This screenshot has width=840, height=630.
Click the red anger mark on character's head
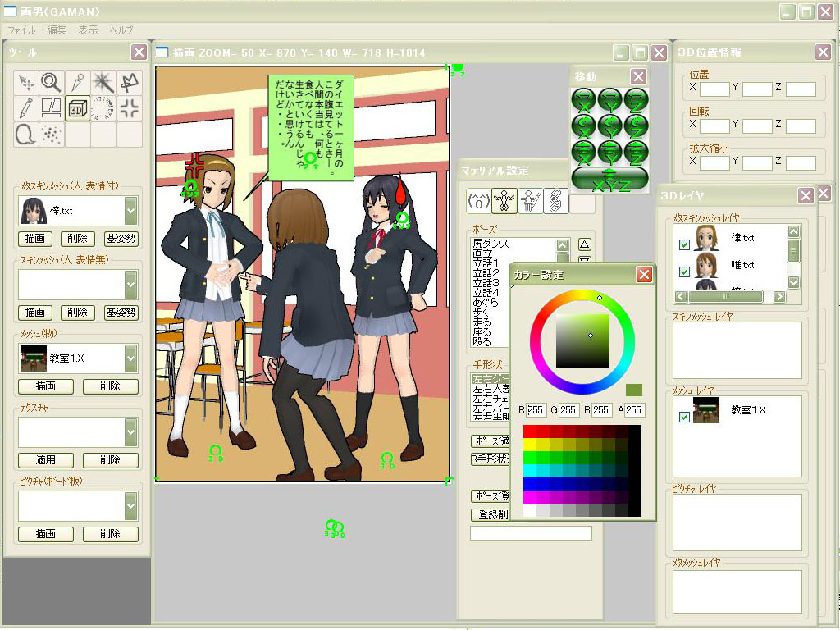point(194,165)
